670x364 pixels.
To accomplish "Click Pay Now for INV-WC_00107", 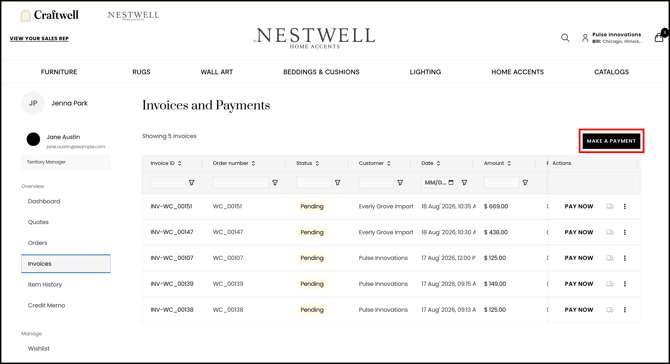I will (579, 258).
